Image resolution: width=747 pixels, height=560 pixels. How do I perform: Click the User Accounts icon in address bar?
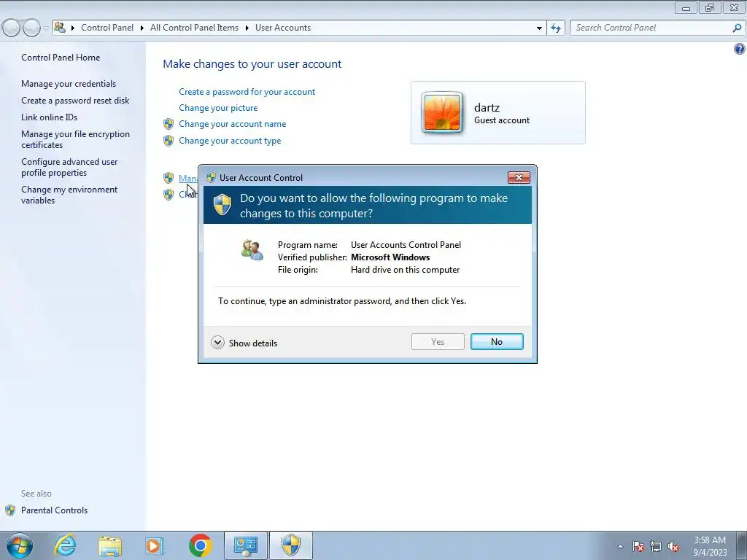pyautogui.click(x=60, y=28)
